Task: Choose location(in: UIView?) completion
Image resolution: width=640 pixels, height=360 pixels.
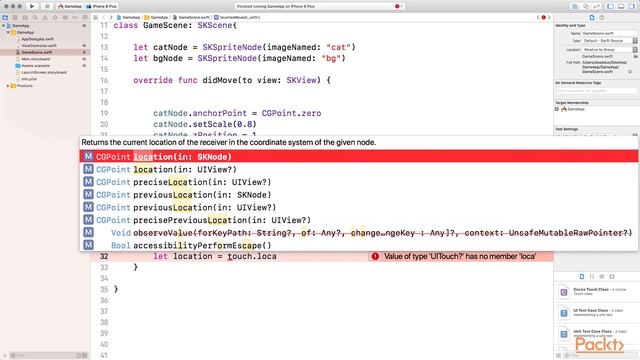Action: 359,169
